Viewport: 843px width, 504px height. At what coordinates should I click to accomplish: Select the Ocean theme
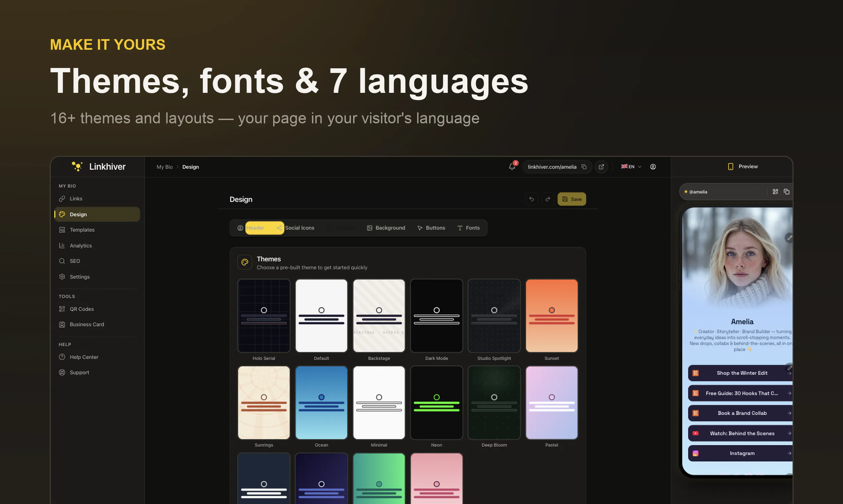coord(321,403)
